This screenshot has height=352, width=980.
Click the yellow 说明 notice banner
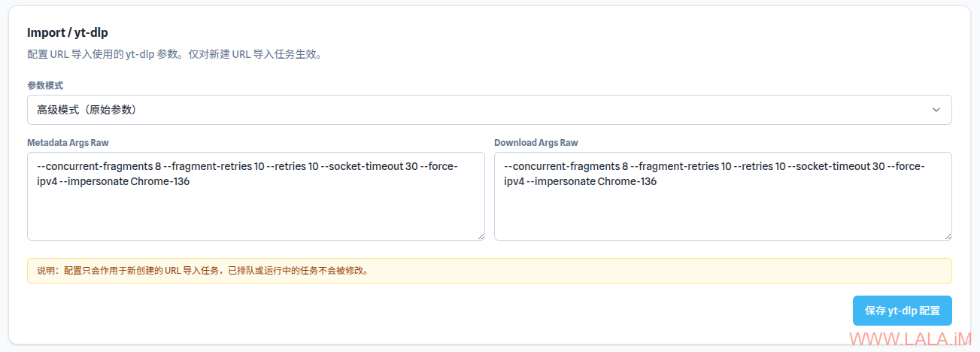(489, 271)
